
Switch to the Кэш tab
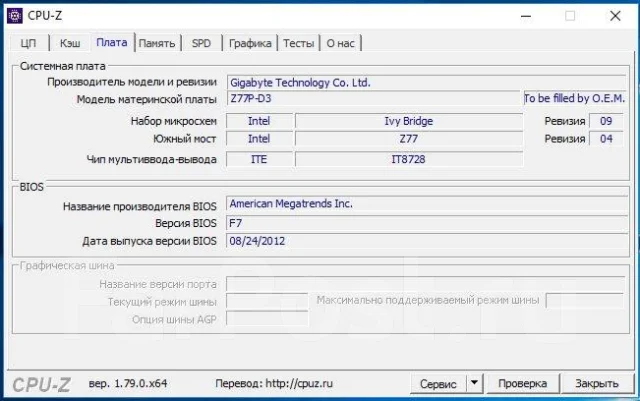[x=70, y=43]
